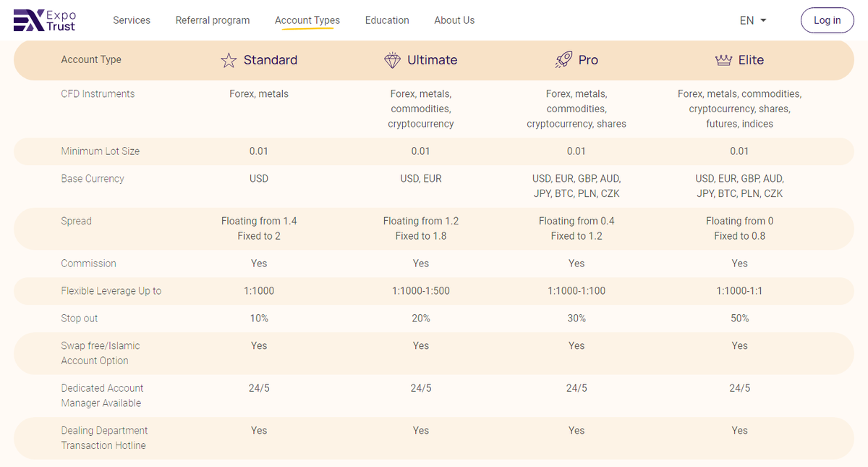Click the Flexible Leverage Up to label

click(x=111, y=291)
